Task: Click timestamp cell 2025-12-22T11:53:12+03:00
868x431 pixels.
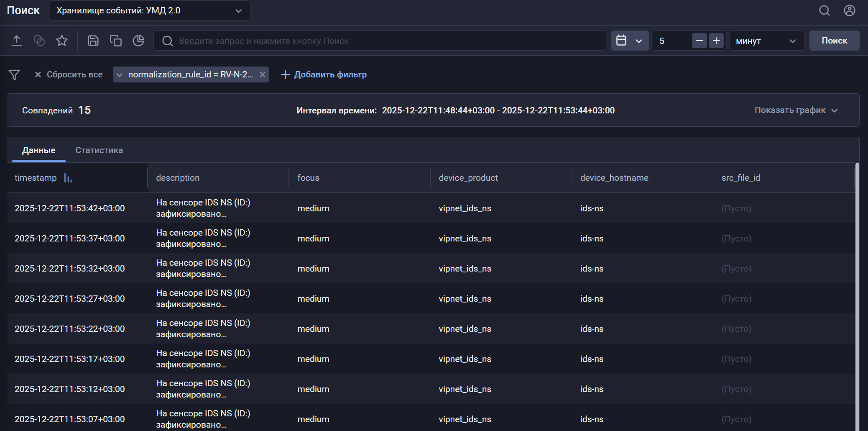Action: point(70,389)
